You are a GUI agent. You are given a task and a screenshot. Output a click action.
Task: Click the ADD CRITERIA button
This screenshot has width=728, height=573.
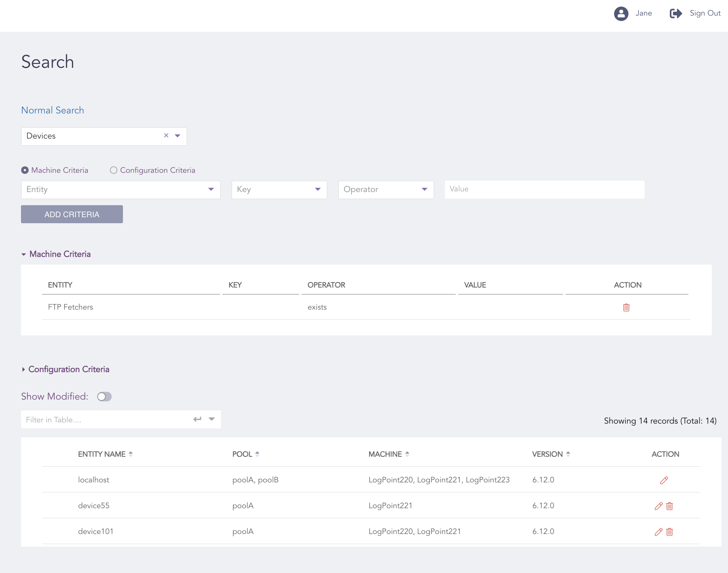pos(72,214)
